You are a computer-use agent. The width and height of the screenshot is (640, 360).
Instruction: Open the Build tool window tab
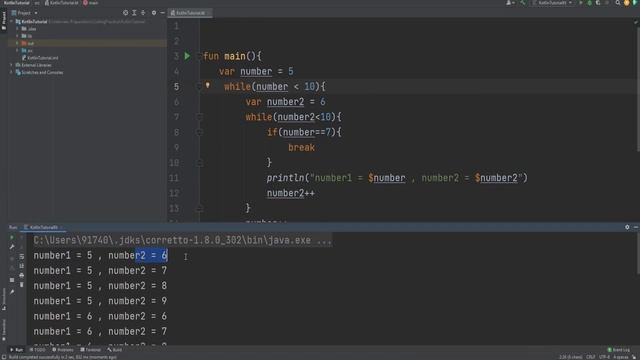coord(115,350)
